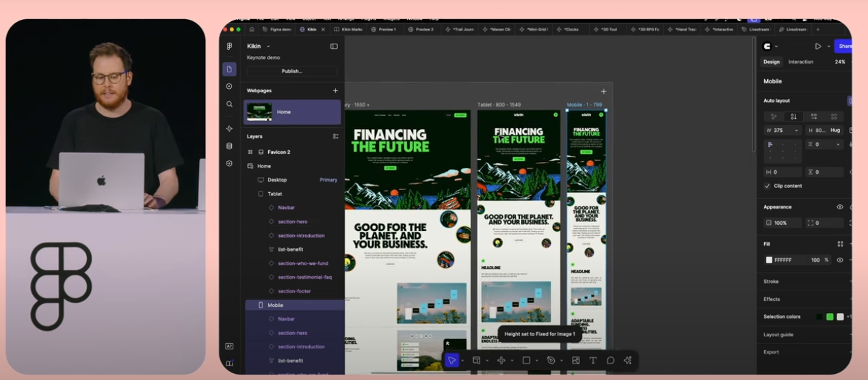This screenshot has height=380, width=868.
Task: Select freeform auto layout flow option
Action: pos(774,117)
